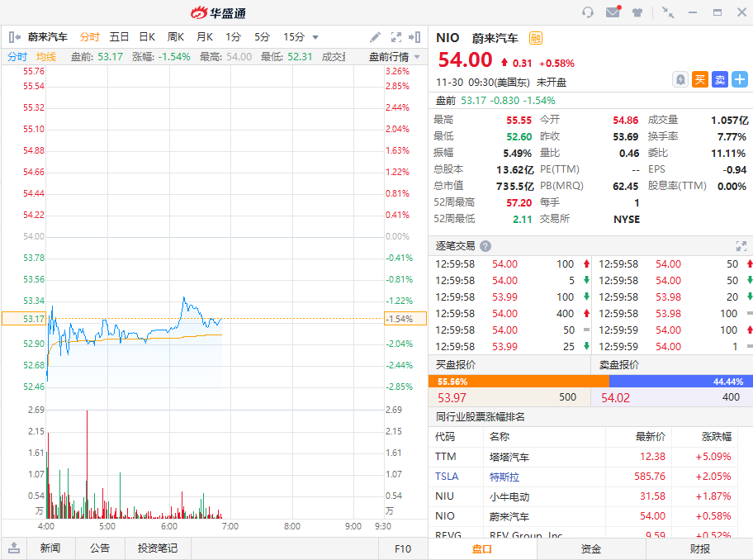Open the 新闻 tab
This screenshot has width=753, height=560.
[x=50, y=548]
